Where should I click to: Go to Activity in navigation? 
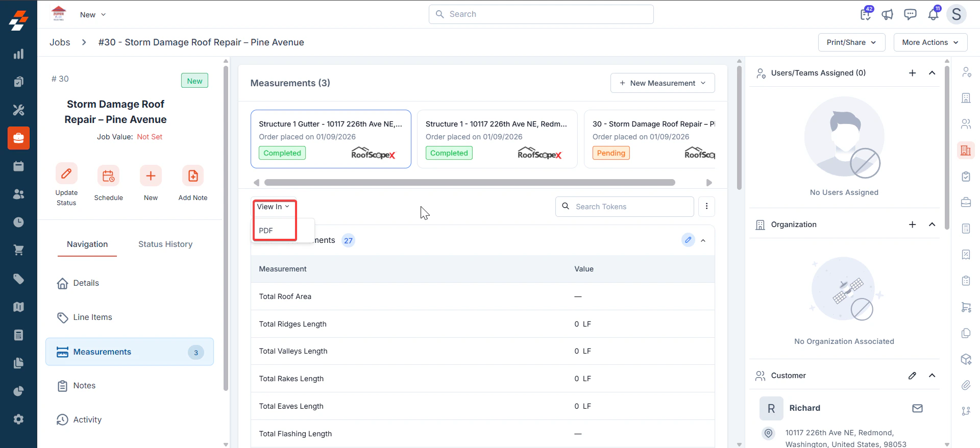tap(129, 420)
